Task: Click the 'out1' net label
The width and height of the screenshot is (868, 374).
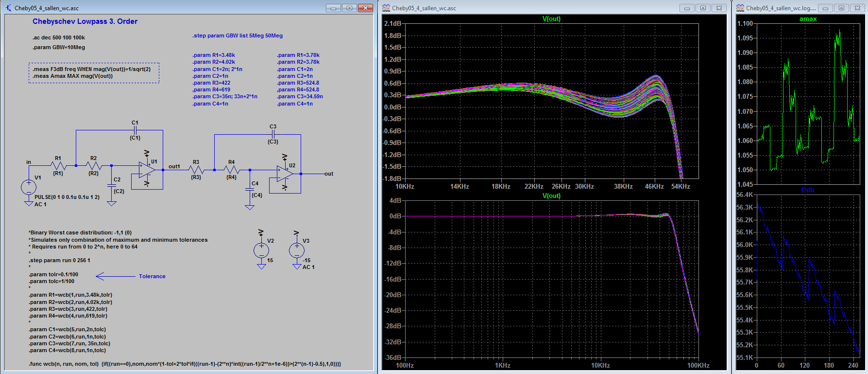Action: point(174,166)
